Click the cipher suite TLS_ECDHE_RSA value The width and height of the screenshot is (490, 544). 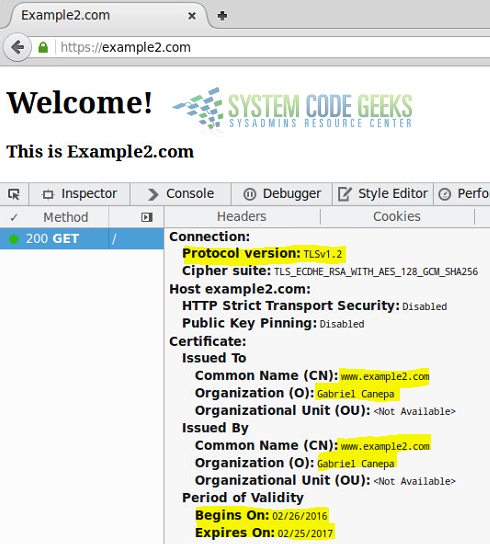[376, 271]
